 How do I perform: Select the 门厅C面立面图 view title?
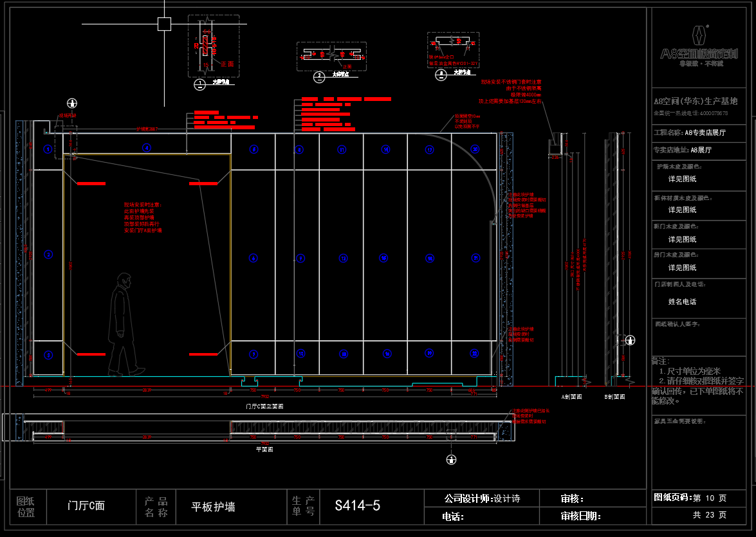[264, 406]
